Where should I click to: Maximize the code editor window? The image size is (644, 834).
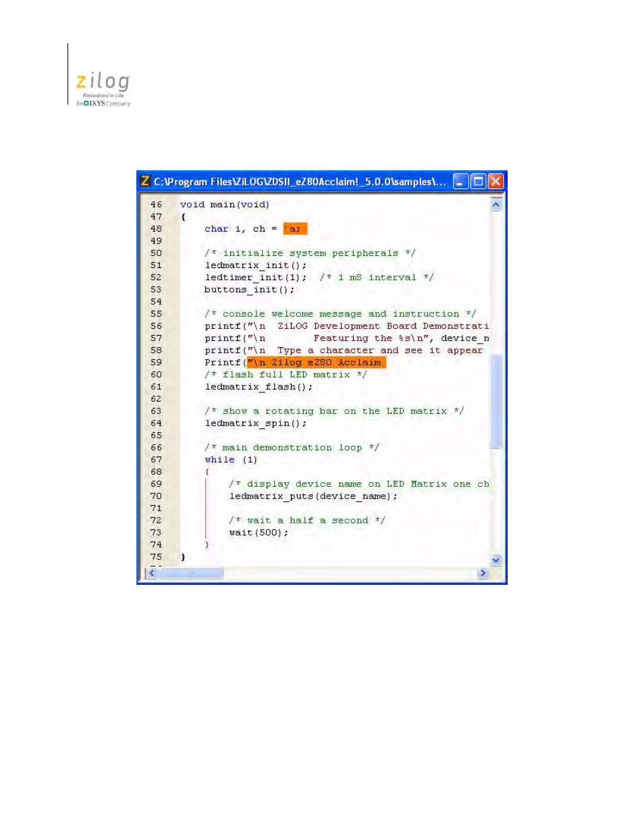point(478,181)
